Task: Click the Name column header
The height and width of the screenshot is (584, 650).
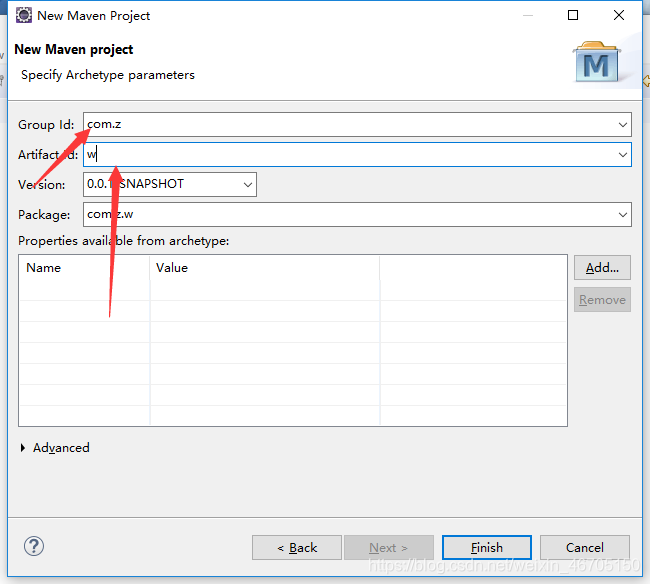Action: click(84, 268)
